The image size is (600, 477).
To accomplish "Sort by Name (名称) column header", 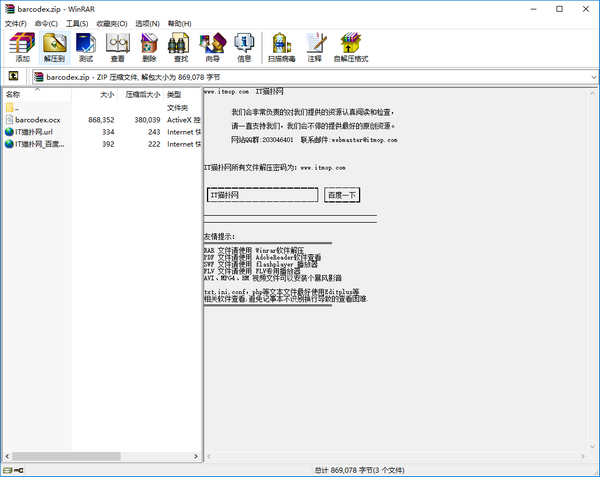I will 37,94.
